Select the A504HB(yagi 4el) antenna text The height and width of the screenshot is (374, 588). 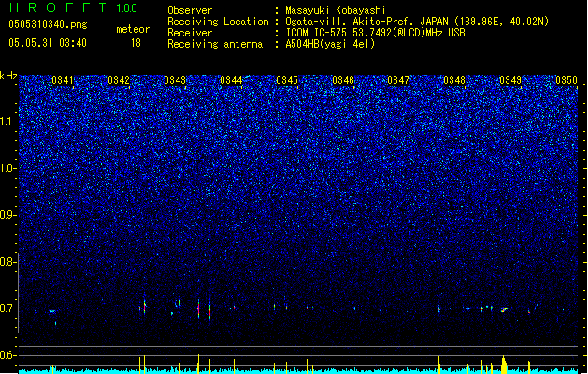(330, 44)
